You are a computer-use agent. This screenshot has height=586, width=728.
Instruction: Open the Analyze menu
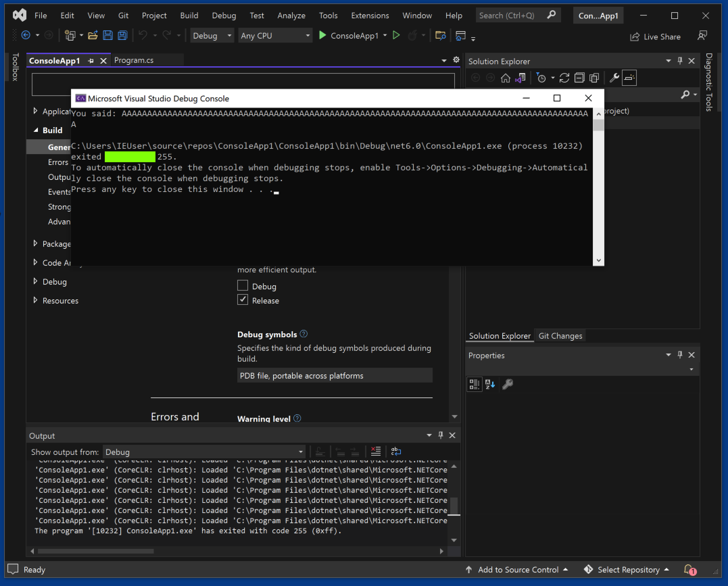pyautogui.click(x=291, y=16)
